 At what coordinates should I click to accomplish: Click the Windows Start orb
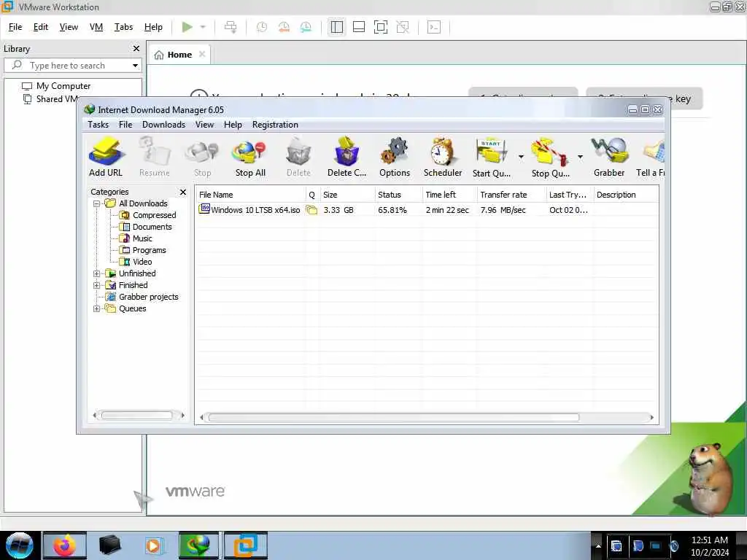coord(20,545)
